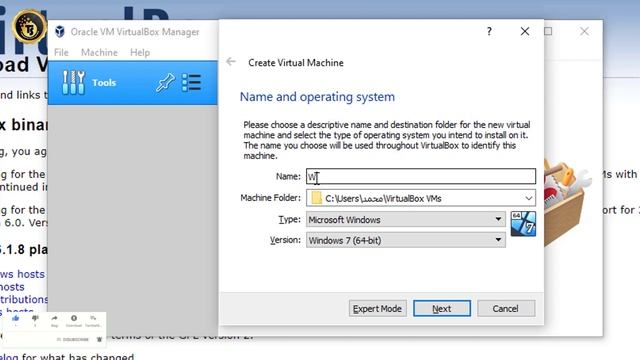Click the Create Virtual Machine title text

point(296,63)
